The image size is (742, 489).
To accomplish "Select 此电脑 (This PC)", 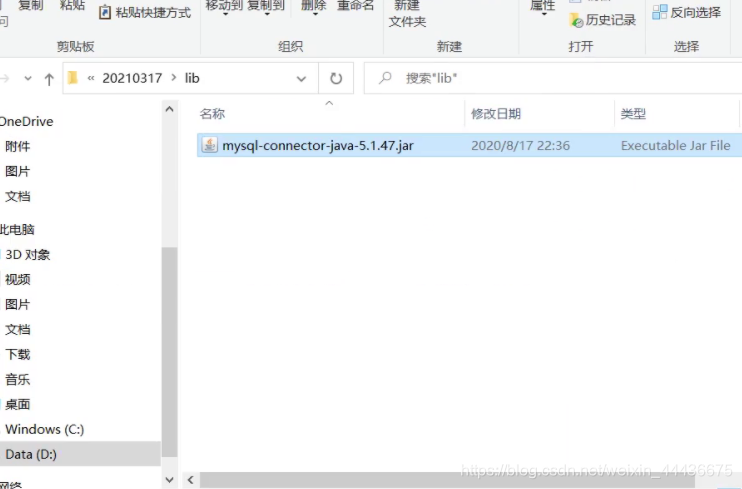I will coord(18,230).
